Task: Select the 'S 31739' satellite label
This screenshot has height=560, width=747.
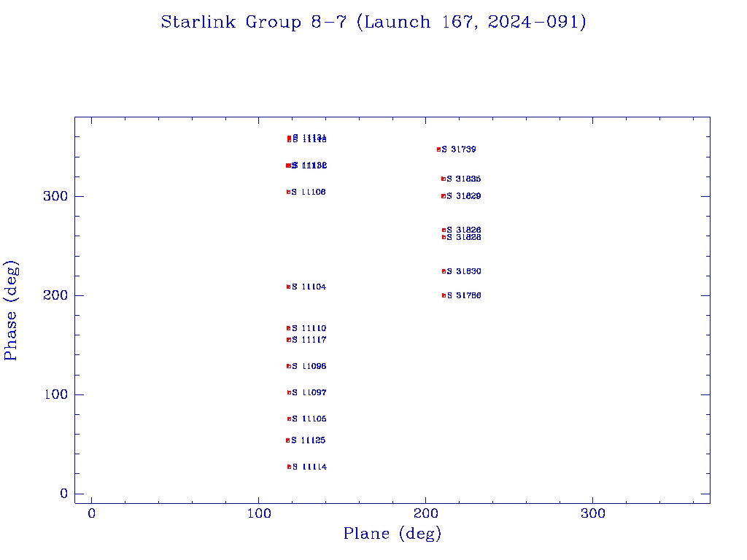Action: click(x=459, y=149)
